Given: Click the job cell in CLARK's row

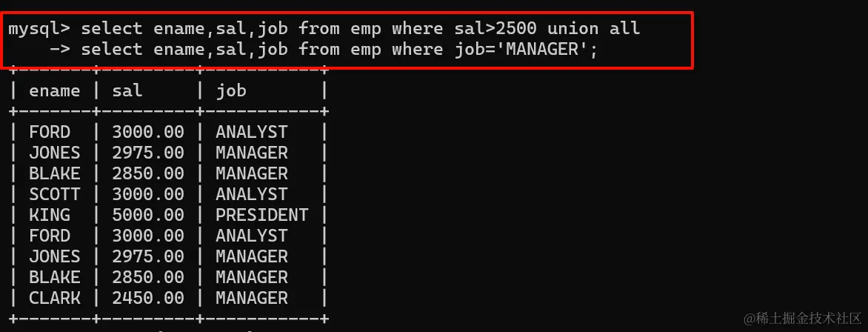Looking at the screenshot, I should coord(252,298).
